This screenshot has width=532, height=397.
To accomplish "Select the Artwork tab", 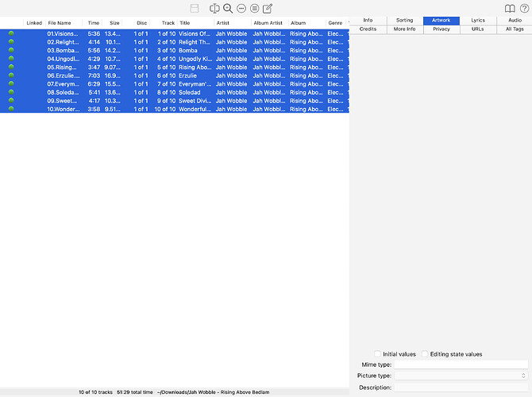I will pos(441,21).
